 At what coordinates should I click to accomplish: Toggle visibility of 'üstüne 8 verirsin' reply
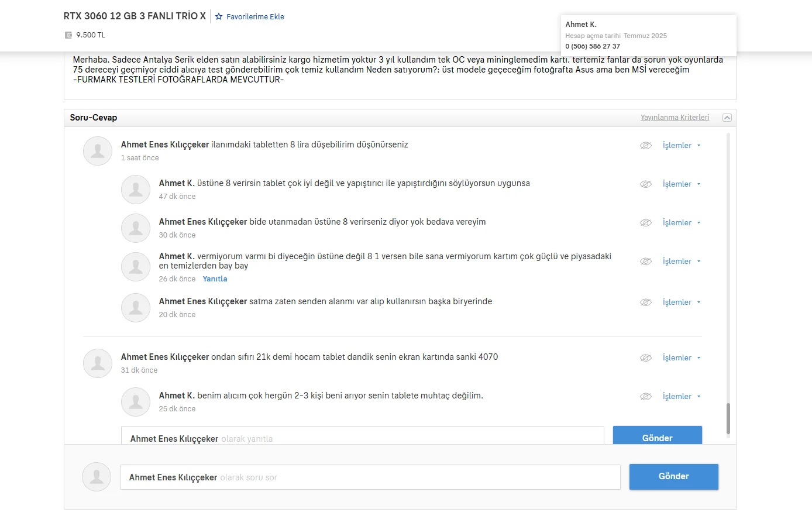coord(646,184)
